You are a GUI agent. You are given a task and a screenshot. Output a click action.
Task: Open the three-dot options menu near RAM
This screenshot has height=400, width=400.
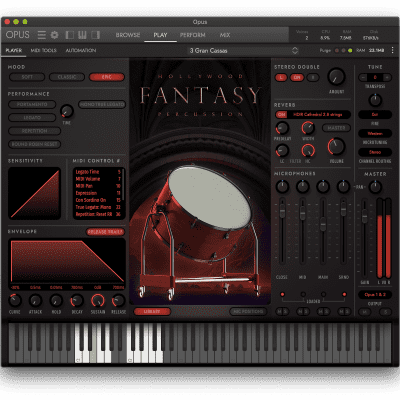click(x=392, y=50)
